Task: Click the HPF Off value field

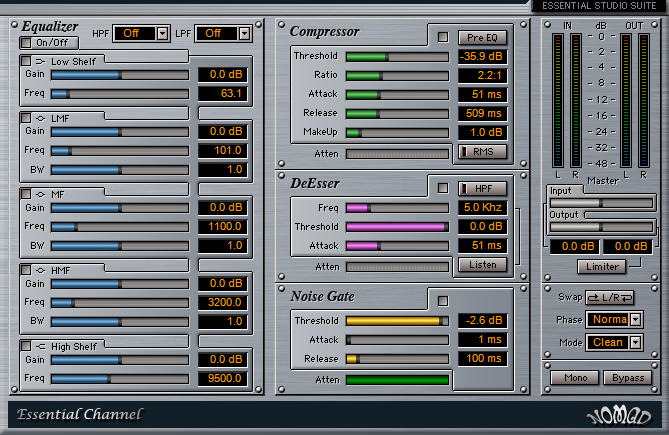Action: 134,33
